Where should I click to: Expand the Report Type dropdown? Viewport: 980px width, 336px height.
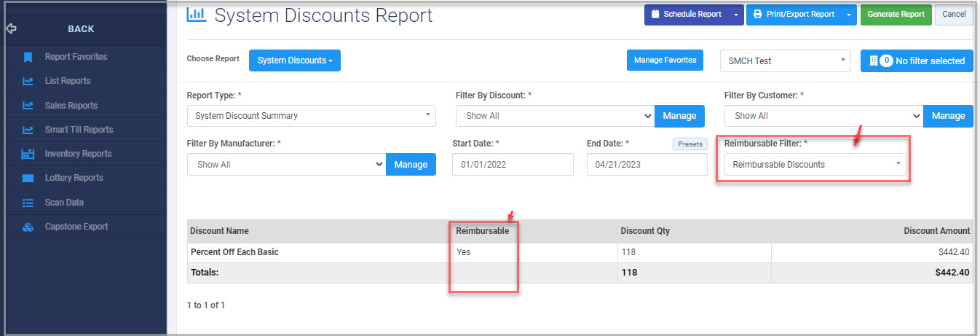click(x=311, y=116)
